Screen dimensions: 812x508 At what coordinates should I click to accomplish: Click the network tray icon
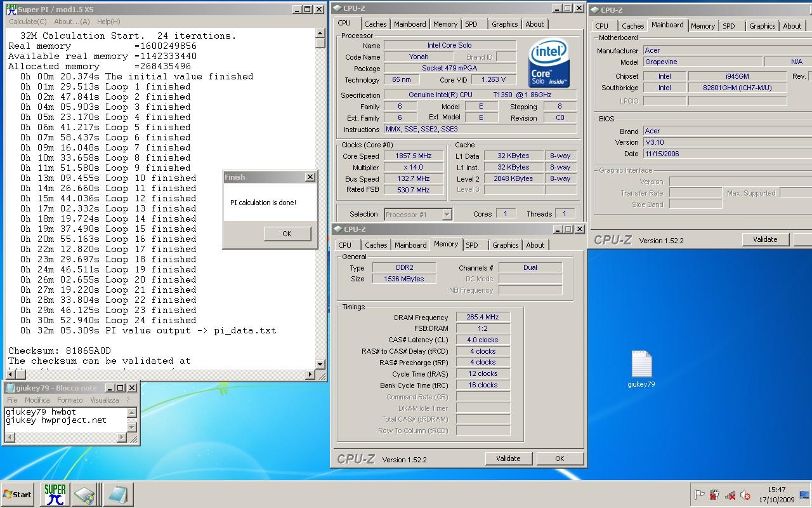(x=730, y=495)
